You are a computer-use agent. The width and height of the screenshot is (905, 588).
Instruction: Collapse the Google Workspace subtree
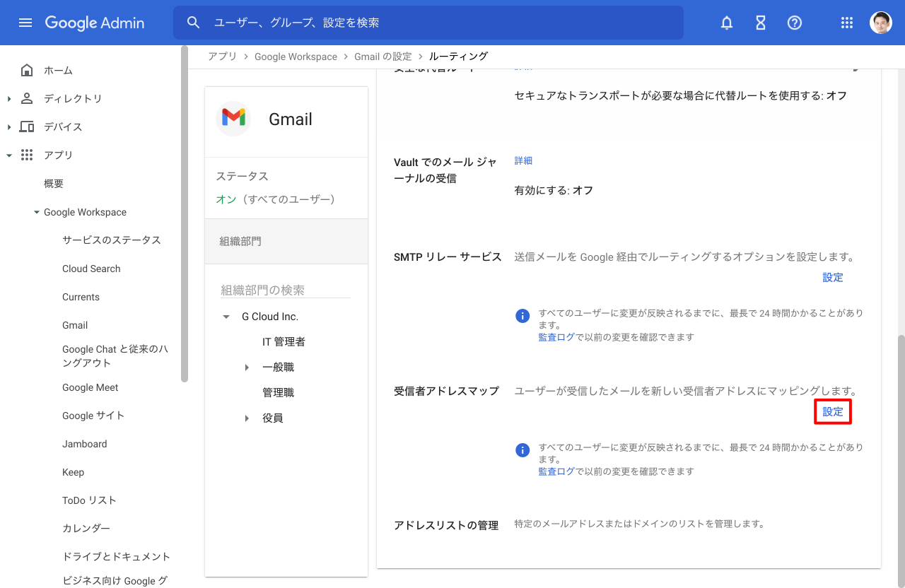[x=37, y=212]
